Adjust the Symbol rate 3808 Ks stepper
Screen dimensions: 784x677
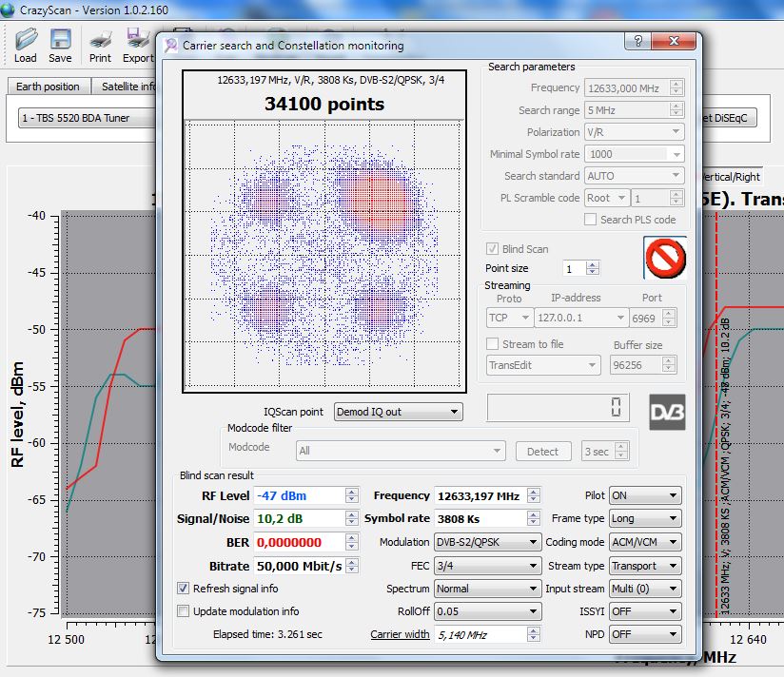click(534, 518)
